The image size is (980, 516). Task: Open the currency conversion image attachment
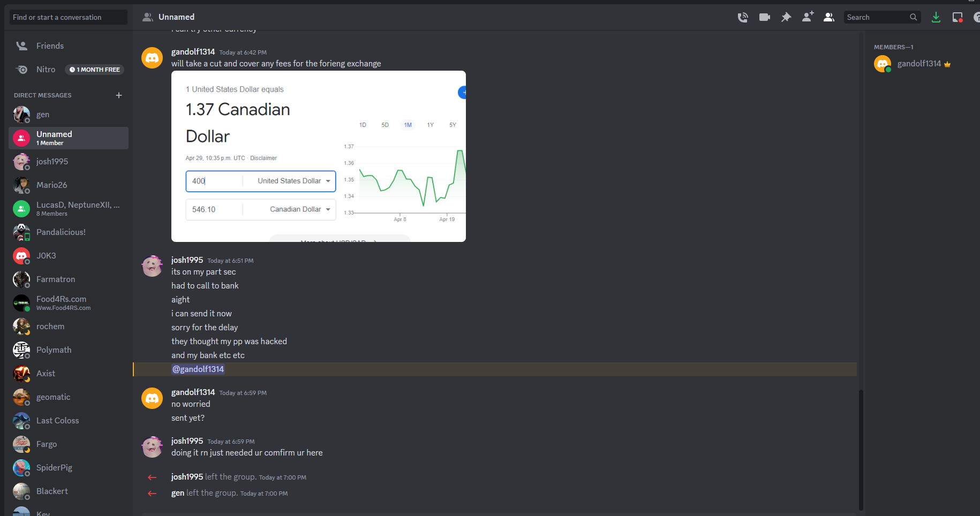[x=319, y=156]
